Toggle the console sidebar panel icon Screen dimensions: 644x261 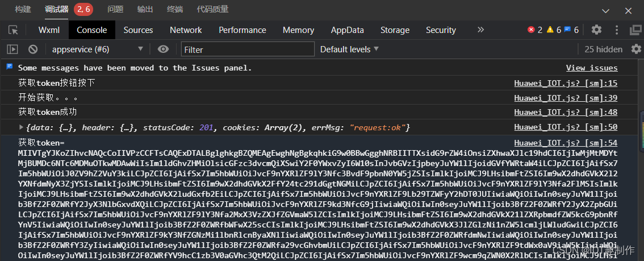point(12,49)
